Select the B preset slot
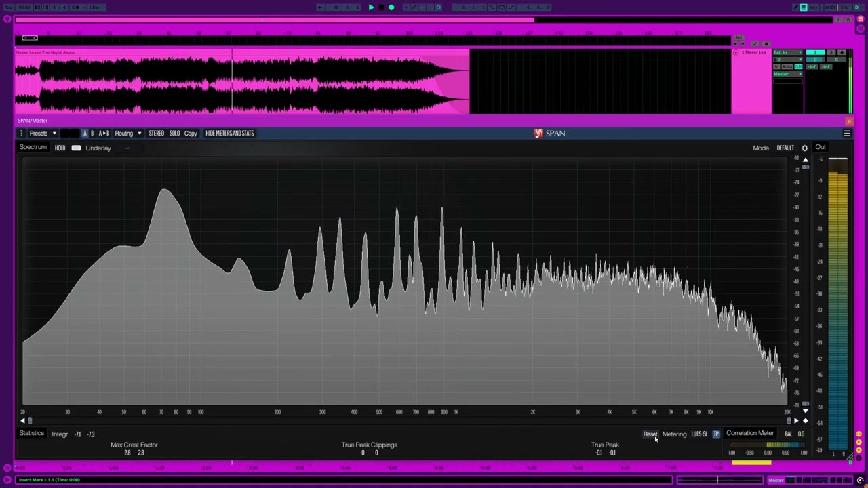This screenshot has height=488, width=868. [x=92, y=134]
